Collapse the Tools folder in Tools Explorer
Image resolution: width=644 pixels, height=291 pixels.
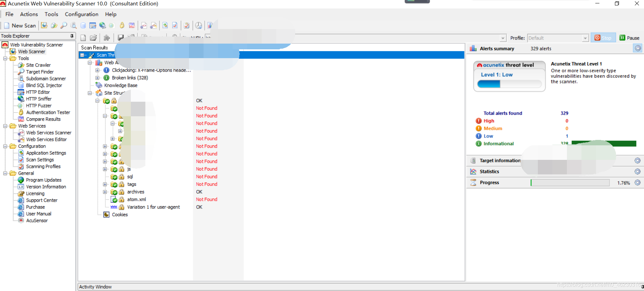(5, 58)
